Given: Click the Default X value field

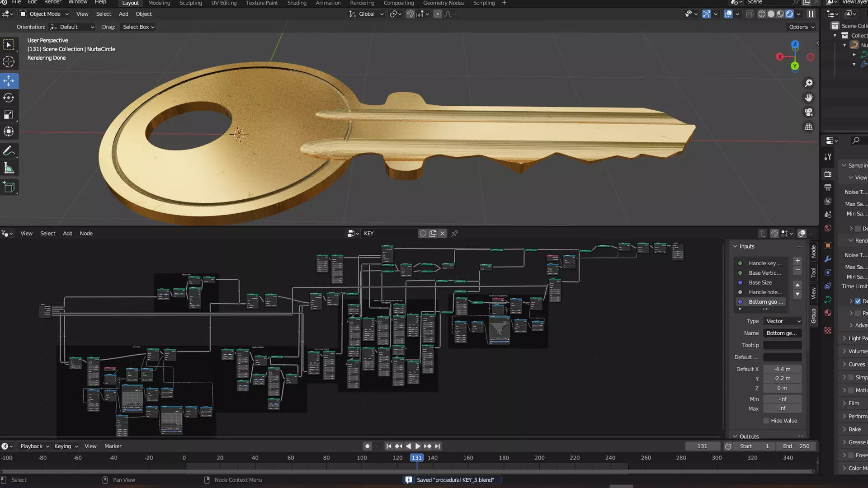Looking at the screenshot, I should (783, 369).
